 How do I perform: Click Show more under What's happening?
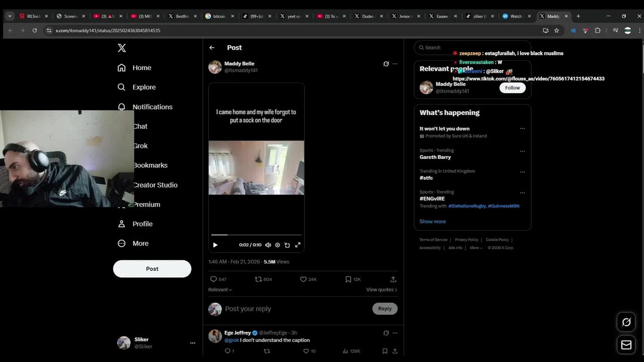(x=433, y=221)
